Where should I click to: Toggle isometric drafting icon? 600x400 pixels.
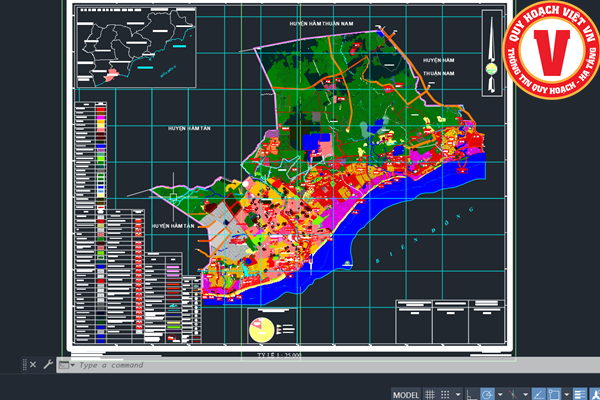pos(513,393)
